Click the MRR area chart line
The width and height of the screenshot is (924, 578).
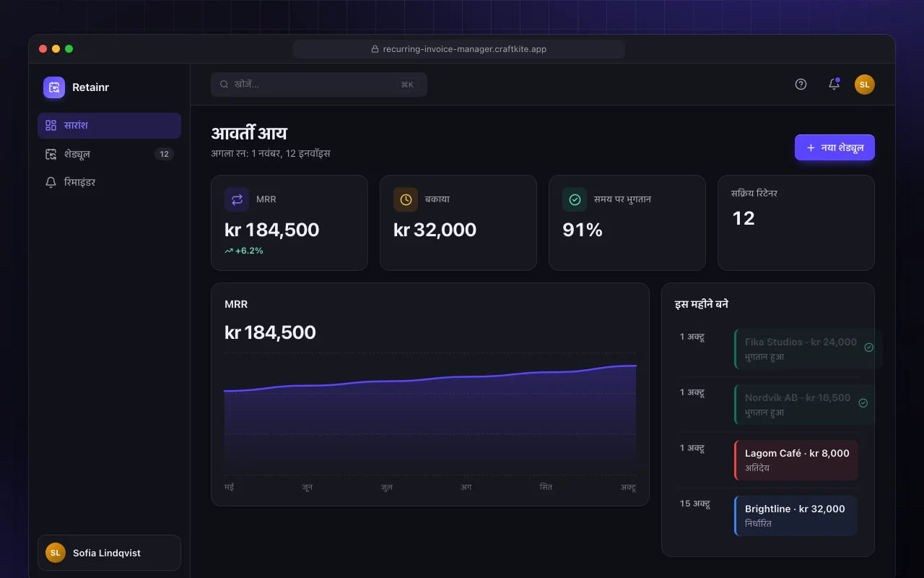click(x=430, y=378)
